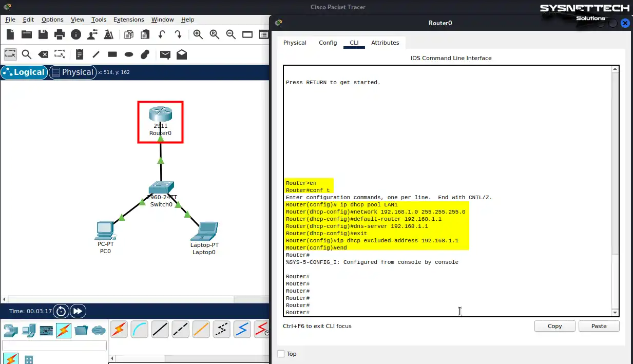The width and height of the screenshot is (633, 364).
Task: Click the Fast Forward Time button
Action: [78, 311]
